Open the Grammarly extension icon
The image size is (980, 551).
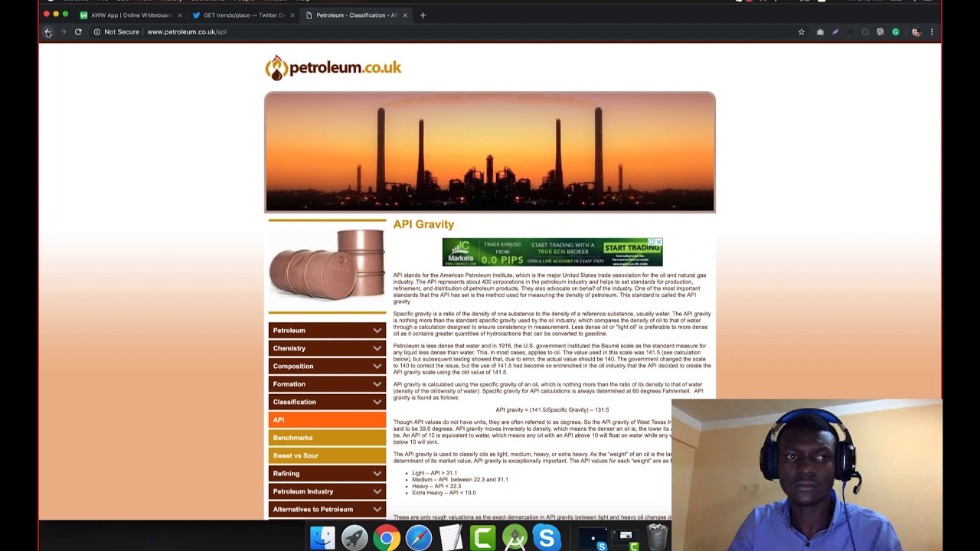click(x=895, y=32)
